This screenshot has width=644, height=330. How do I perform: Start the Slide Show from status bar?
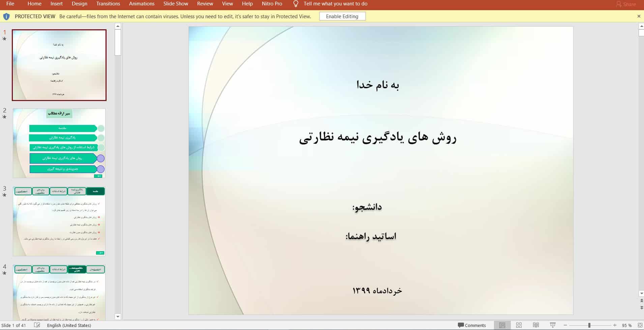pyautogui.click(x=553, y=325)
